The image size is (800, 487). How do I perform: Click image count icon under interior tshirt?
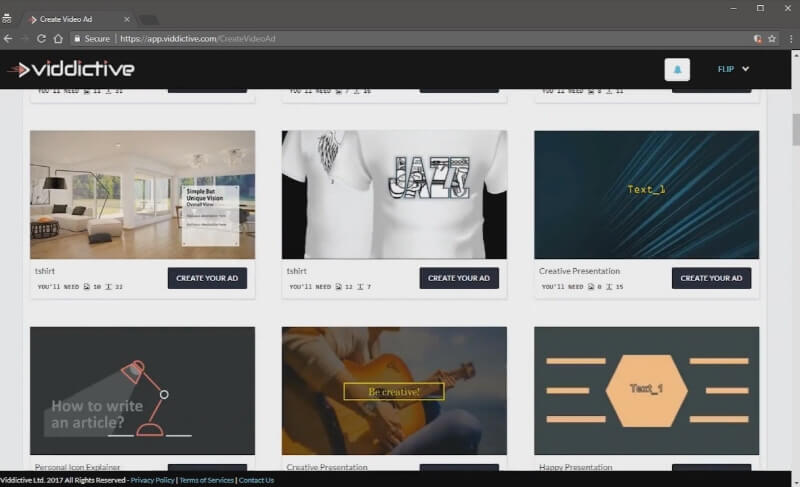click(87, 287)
